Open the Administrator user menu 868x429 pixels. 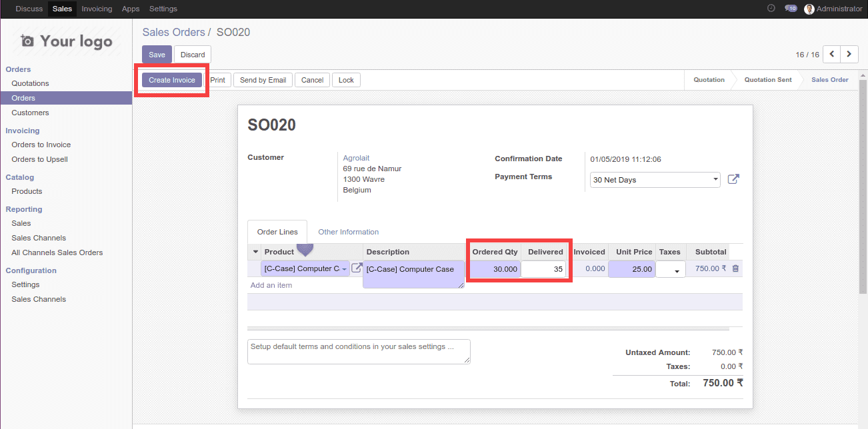[833, 9]
